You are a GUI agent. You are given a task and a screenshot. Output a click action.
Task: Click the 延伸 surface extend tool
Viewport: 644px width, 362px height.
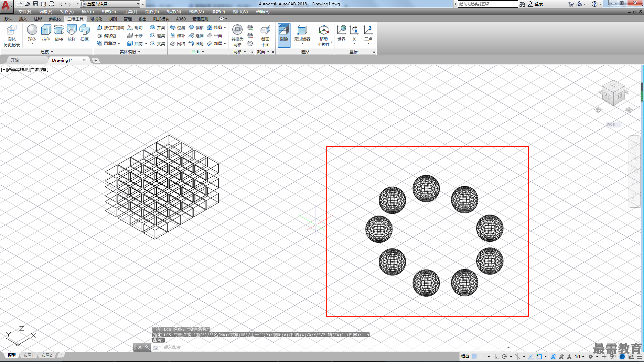(196, 36)
